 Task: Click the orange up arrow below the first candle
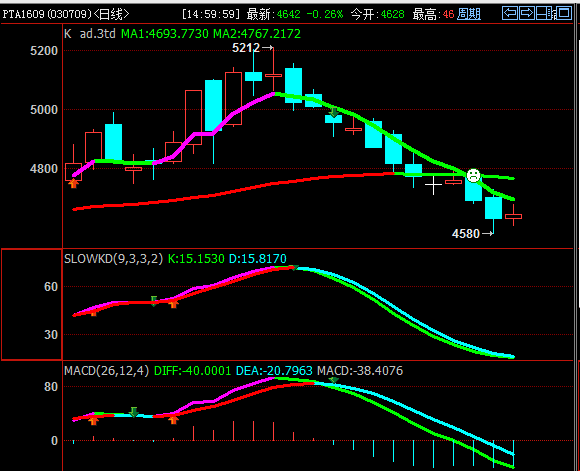coord(73,184)
